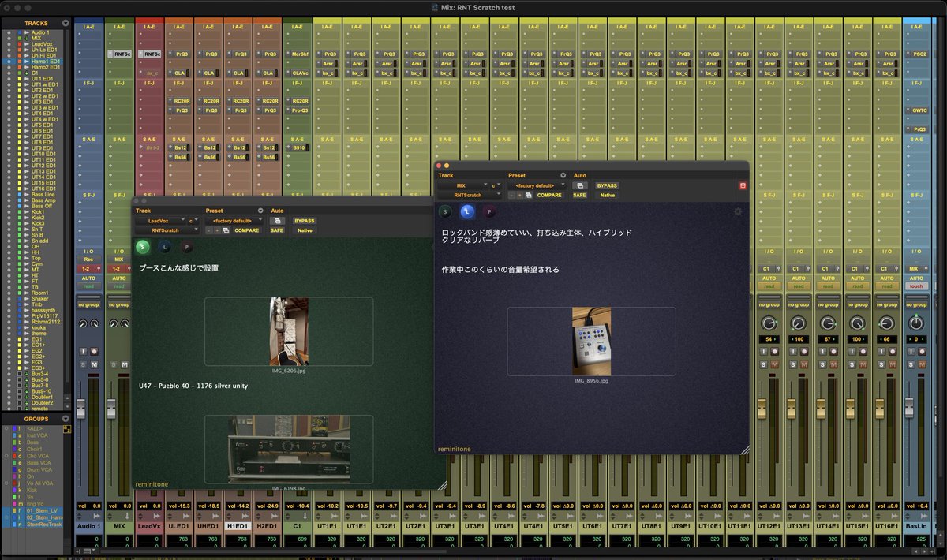Open RNTSc insert on MIX channel
Screen dimensions: 947x560
coord(118,54)
